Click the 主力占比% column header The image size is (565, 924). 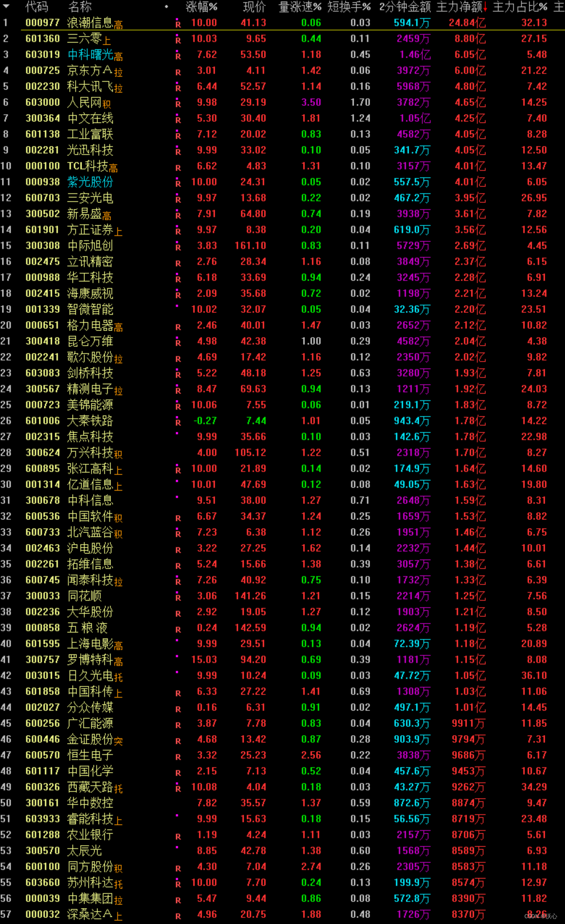[520, 7]
